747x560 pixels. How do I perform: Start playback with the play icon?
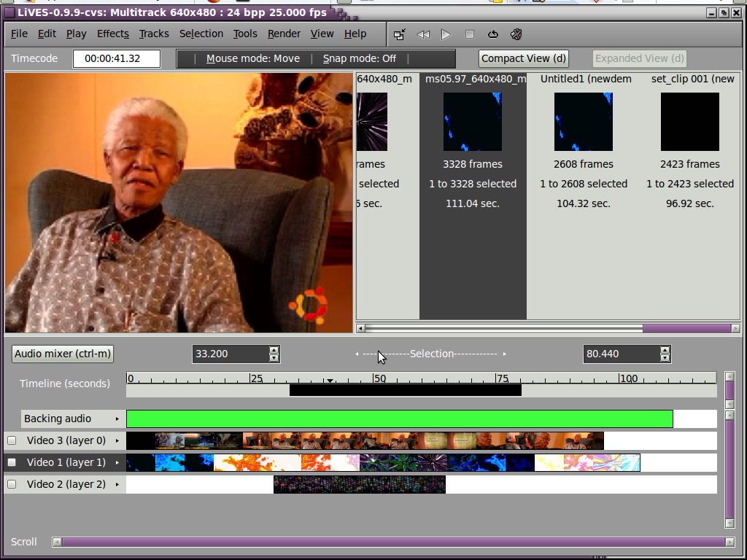click(x=446, y=34)
